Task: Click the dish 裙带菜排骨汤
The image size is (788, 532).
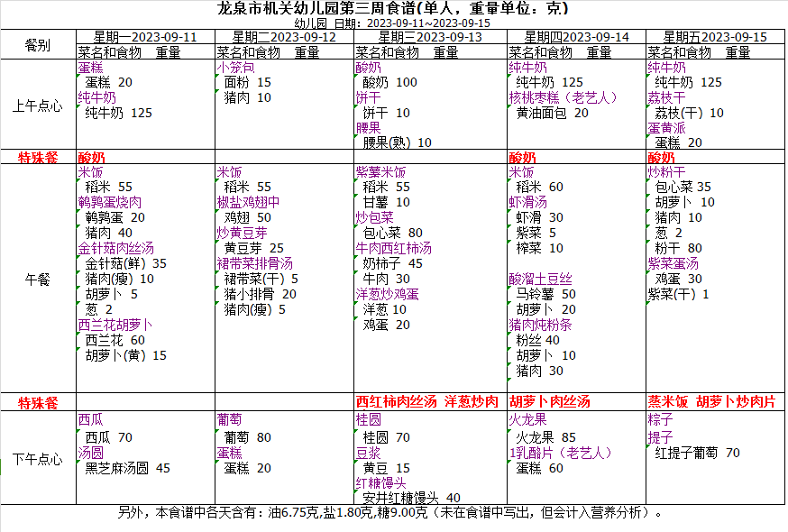Action: [x=255, y=263]
